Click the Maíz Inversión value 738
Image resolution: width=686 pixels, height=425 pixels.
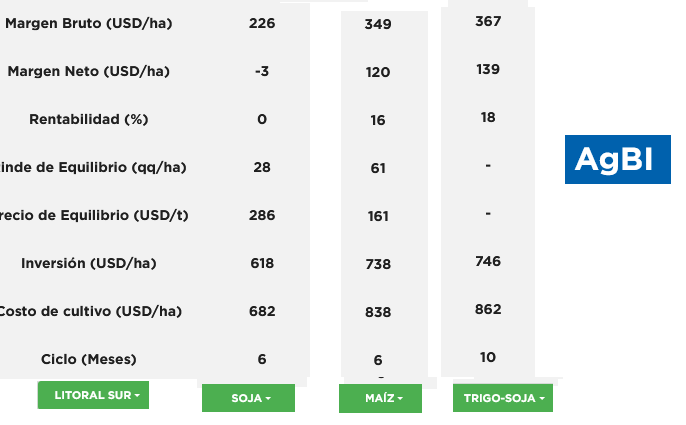[x=378, y=264]
